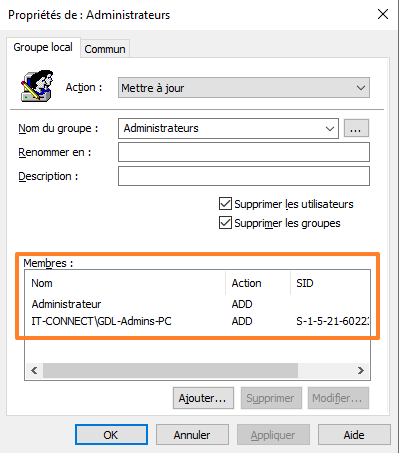The image size is (399, 453).
Task: Click the local group user icon
Action: pos(37,86)
